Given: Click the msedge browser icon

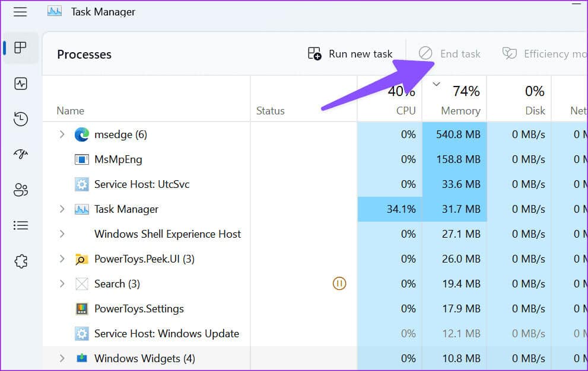Looking at the screenshot, I should [82, 135].
